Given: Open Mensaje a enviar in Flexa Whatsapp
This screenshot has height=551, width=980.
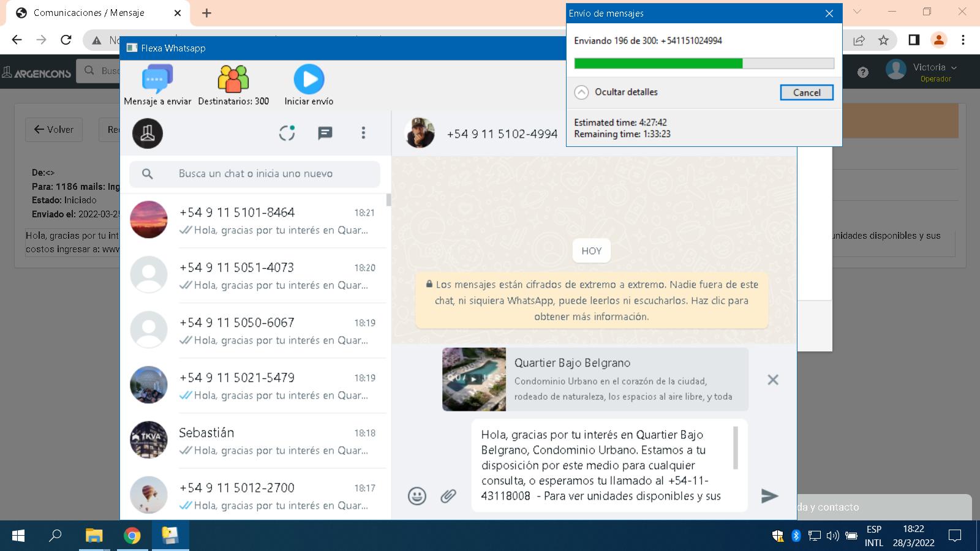Looking at the screenshot, I should (157, 85).
